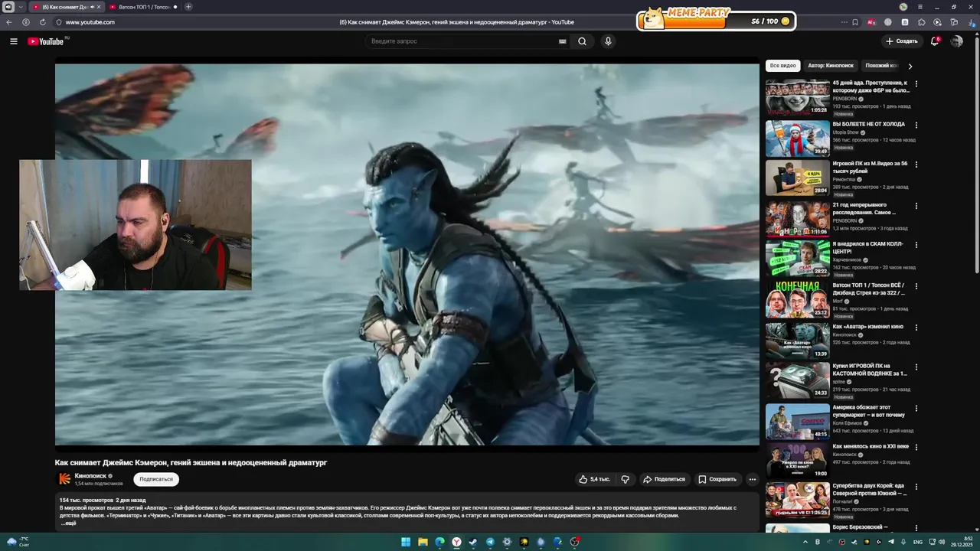Select 'Автор: Кинопоиск' filter chip
The image size is (980, 551).
(831, 66)
